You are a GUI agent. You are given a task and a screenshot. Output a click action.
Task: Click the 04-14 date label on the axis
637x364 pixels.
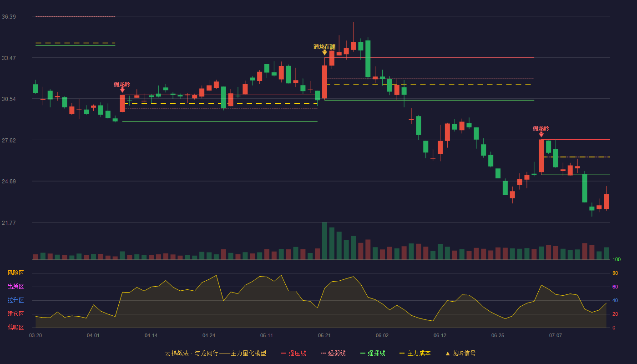pos(151,335)
